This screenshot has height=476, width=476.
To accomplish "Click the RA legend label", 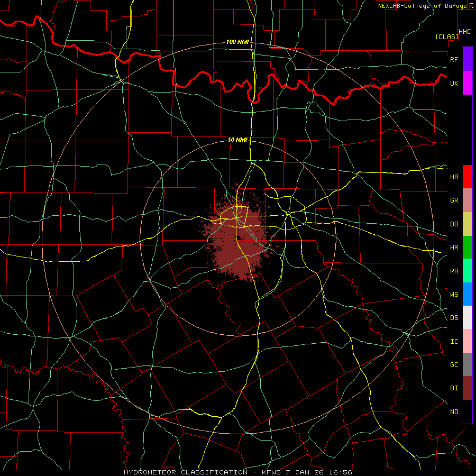I will (454, 271).
